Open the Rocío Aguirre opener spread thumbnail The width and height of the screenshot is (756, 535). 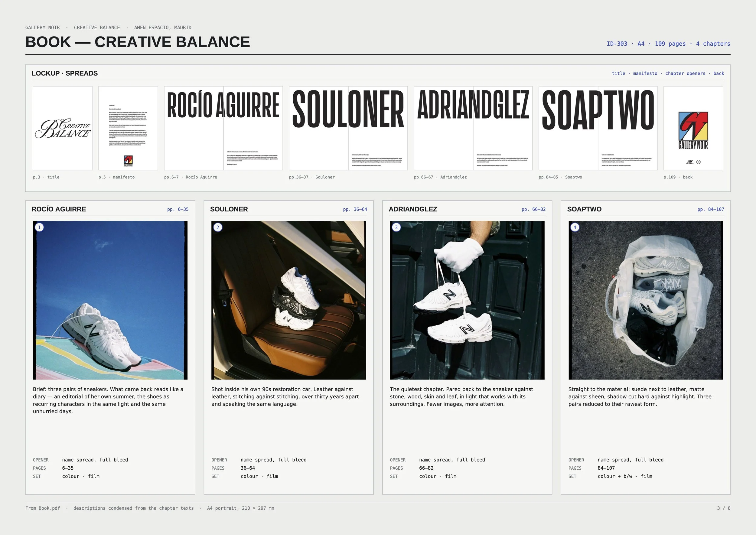coord(223,128)
